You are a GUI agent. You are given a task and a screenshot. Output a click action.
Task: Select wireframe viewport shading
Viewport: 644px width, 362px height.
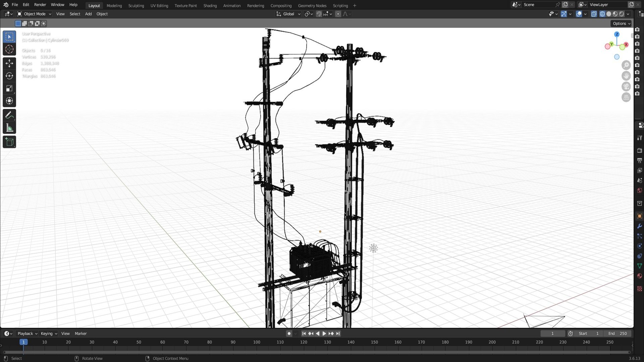pyautogui.click(x=602, y=14)
